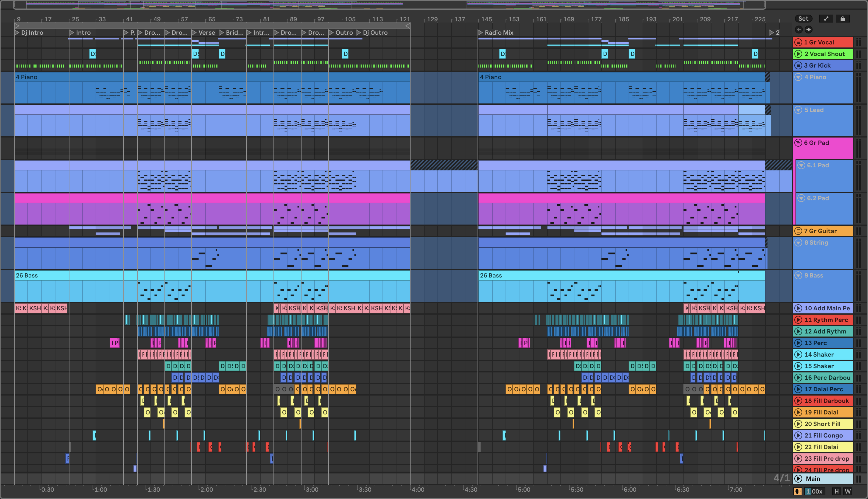Unfold the 1 Gr Vocal group track
This screenshot has height=499, width=868.
point(798,43)
